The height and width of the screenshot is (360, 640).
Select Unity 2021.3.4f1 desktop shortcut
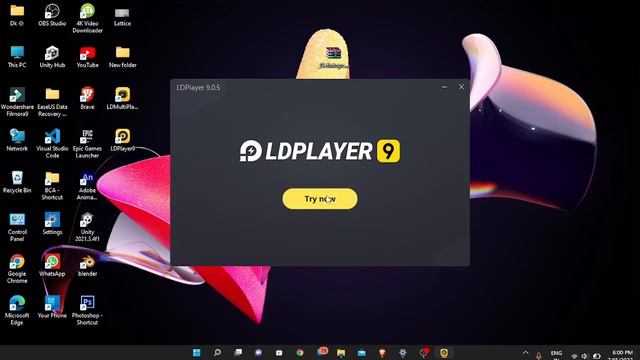[87, 227]
